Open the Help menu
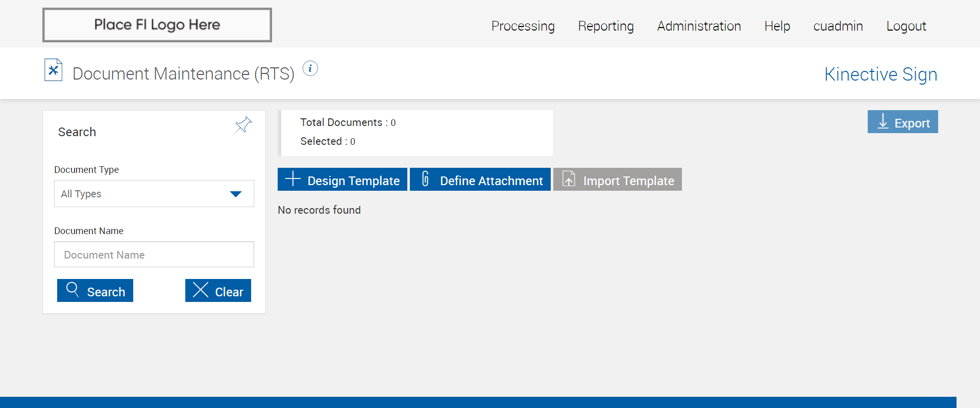The width and height of the screenshot is (980, 408). click(x=777, y=26)
